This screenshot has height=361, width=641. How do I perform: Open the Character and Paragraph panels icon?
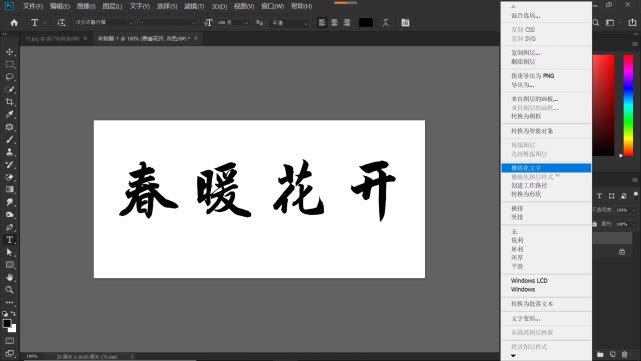click(405, 22)
